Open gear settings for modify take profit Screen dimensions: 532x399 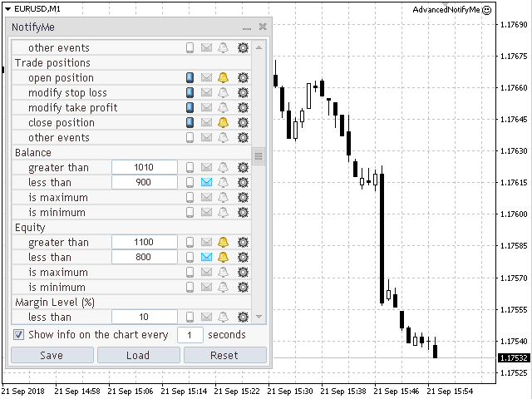click(x=243, y=107)
